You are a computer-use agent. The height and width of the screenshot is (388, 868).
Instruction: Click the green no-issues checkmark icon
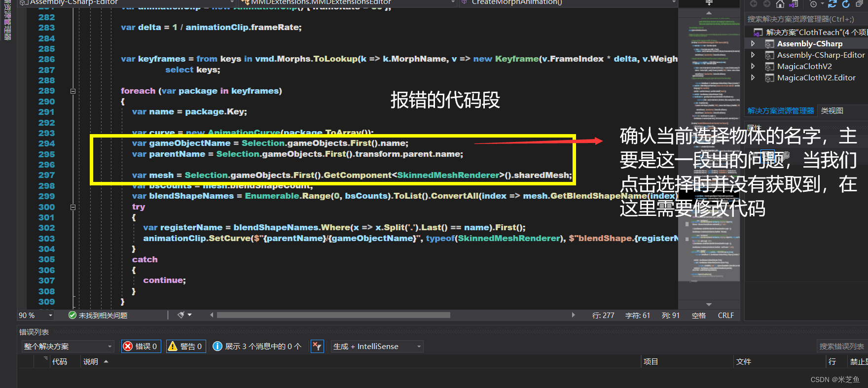(x=72, y=315)
